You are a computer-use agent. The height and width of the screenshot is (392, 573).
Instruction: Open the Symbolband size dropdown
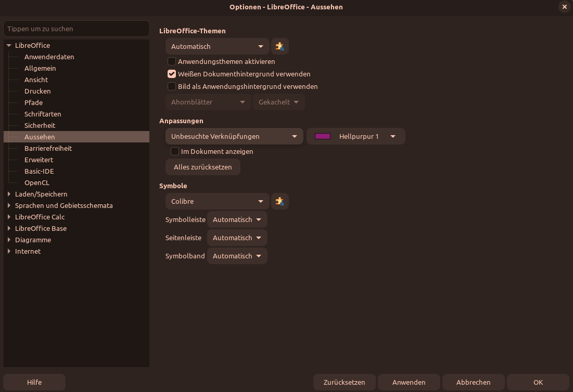click(237, 256)
